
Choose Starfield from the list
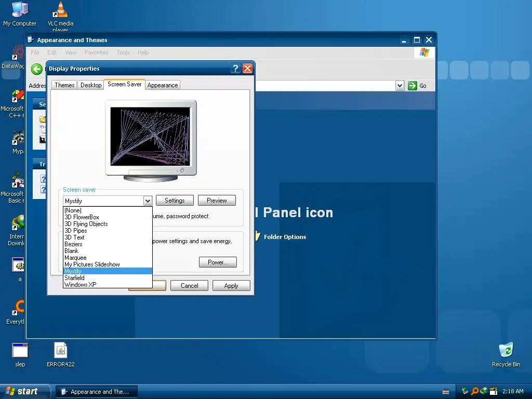(x=108, y=278)
